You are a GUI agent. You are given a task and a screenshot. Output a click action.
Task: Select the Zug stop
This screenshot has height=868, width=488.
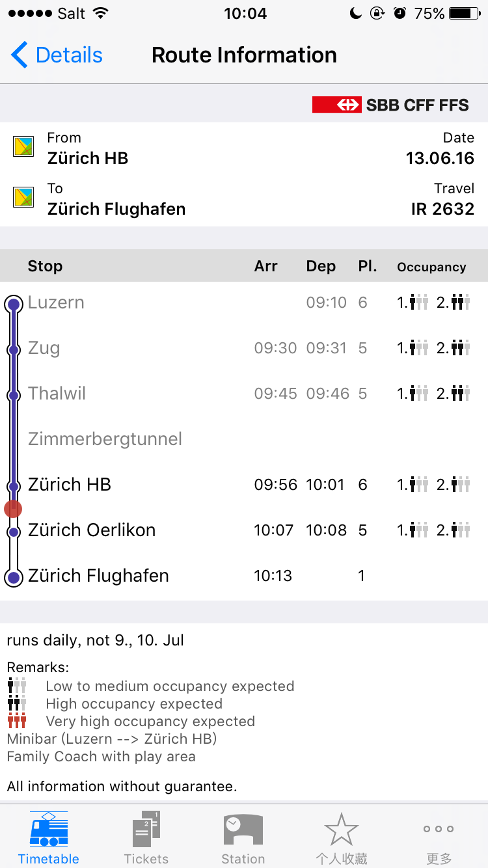click(44, 348)
